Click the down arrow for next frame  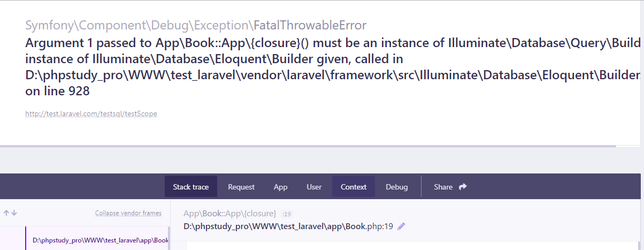pyautogui.click(x=14, y=213)
